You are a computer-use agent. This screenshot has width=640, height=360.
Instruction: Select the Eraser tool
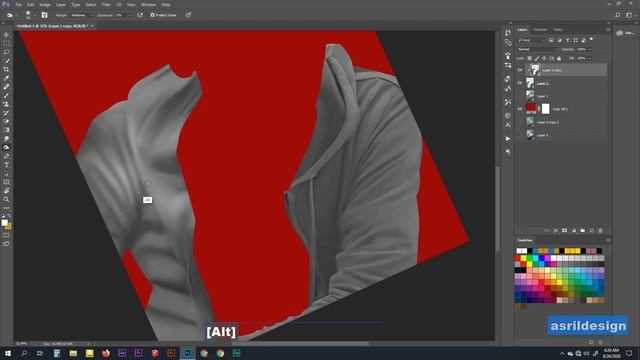[x=6, y=121]
